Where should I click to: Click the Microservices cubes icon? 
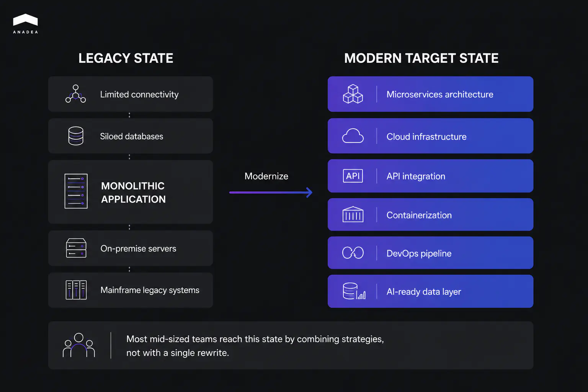(353, 94)
